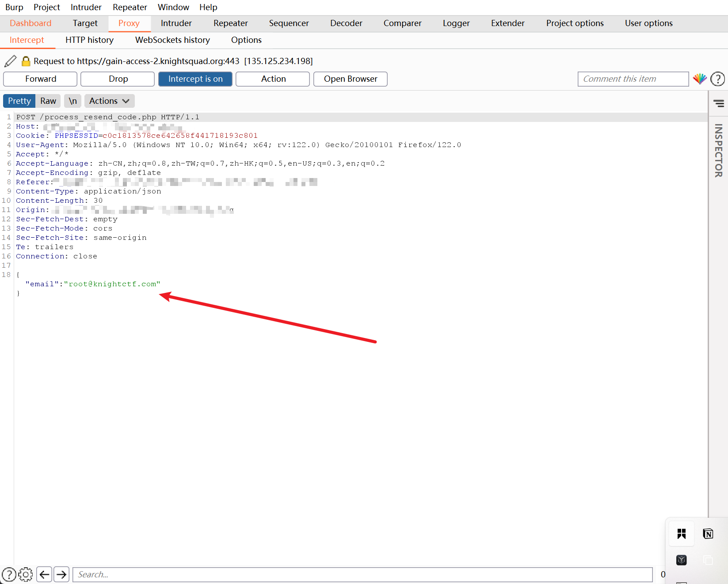Click the pencil edit icon next to request
This screenshot has height=584, width=728.
pyautogui.click(x=10, y=61)
